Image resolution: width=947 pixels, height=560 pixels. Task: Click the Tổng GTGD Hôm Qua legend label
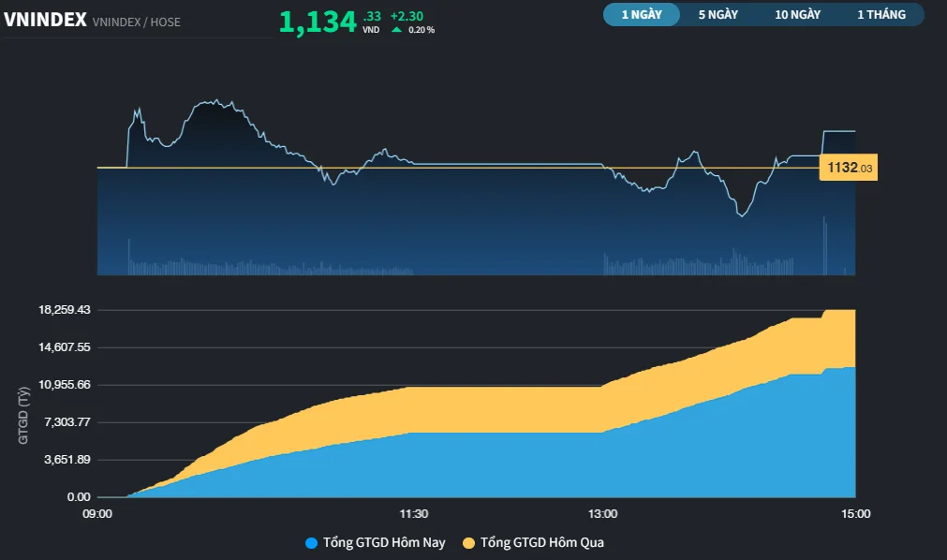click(542, 542)
